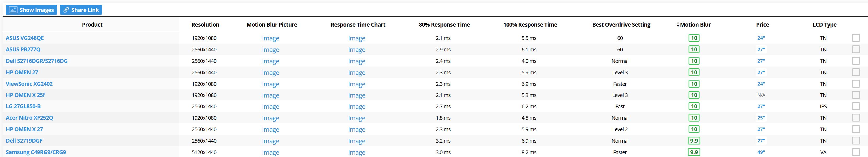Check the box for ASUS VG248QE row
The height and width of the screenshot is (157, 868).
[x=855, y=38]
